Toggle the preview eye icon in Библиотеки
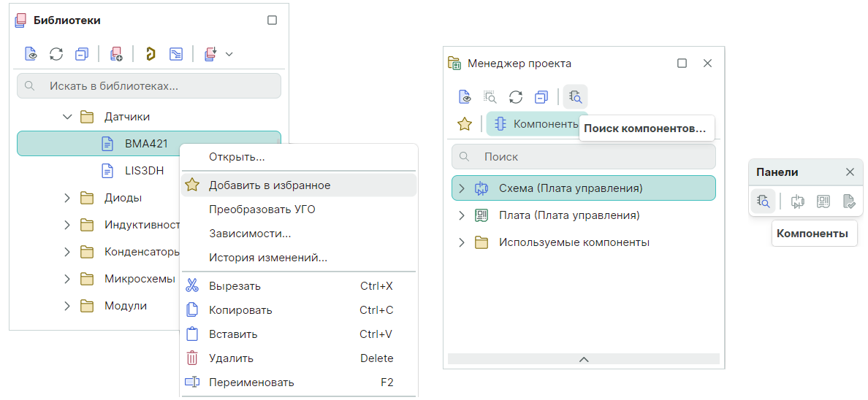Screen dimensions: 868x400 pos(31,53)
